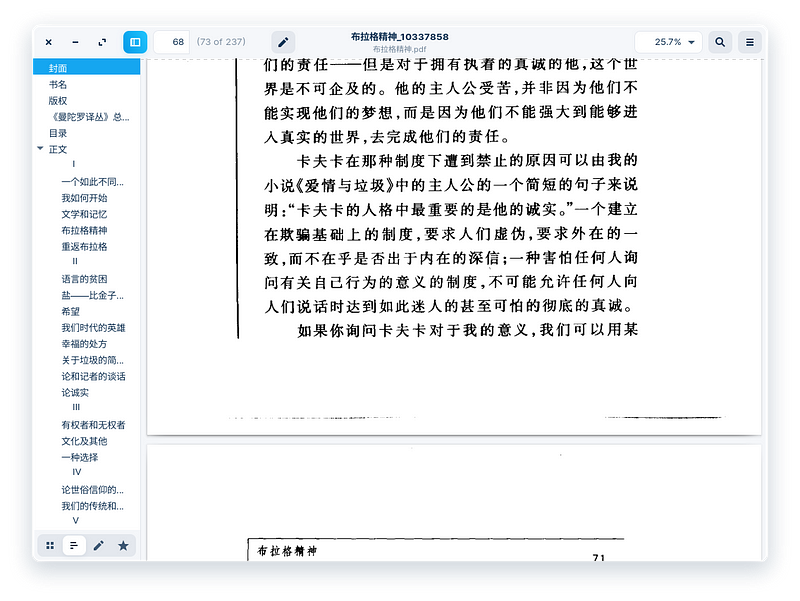The image size is (800, 601).
Task: Click the 布拉格精神_10337858 window title
Action: [399, 37]
